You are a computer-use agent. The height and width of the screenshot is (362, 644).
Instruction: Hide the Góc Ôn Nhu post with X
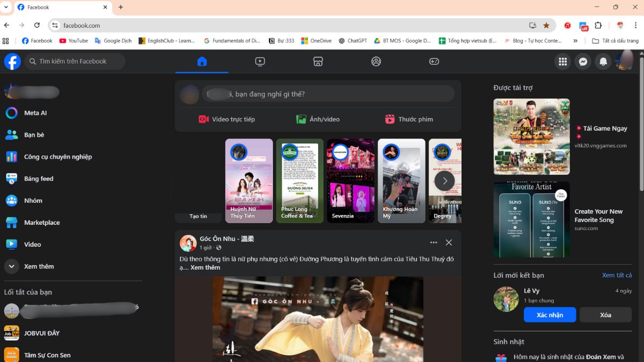tap(449, 242)
